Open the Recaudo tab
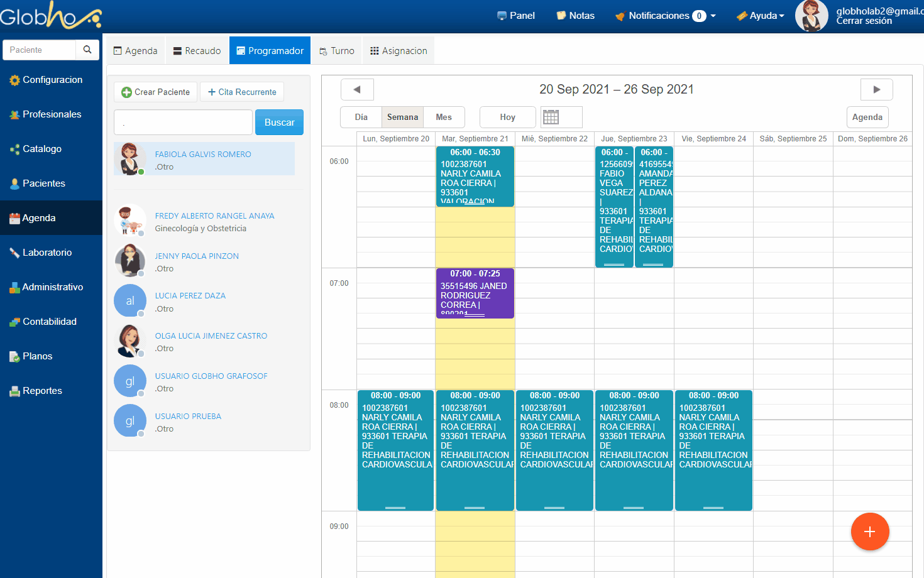 pyautogui.click(x=197, y=51)
